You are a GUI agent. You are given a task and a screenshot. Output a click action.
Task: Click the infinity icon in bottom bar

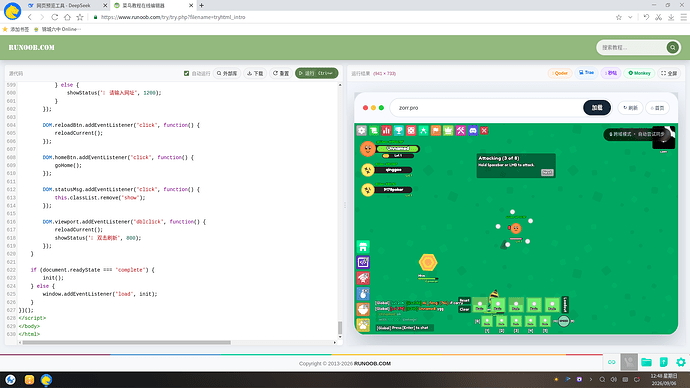[x=612, y=362]
